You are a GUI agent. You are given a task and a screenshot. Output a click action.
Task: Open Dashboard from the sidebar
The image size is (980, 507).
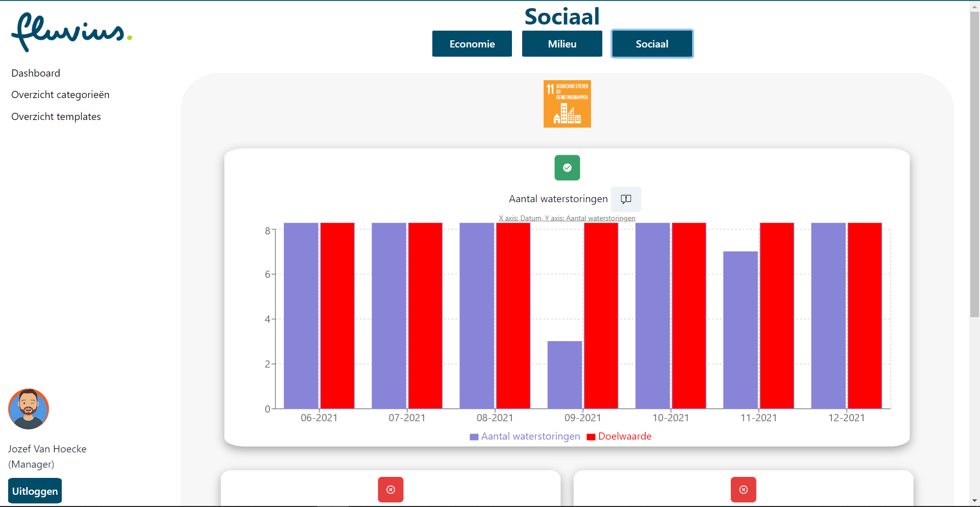(35, 73)
